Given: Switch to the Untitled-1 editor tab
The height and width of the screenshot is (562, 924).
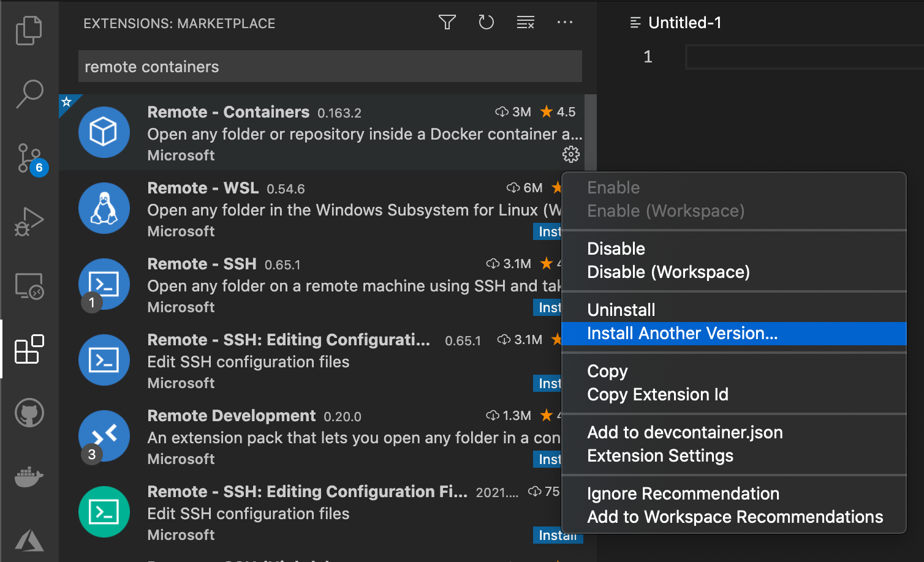Looking at the screenshot, I should click(x=676, y=23).
